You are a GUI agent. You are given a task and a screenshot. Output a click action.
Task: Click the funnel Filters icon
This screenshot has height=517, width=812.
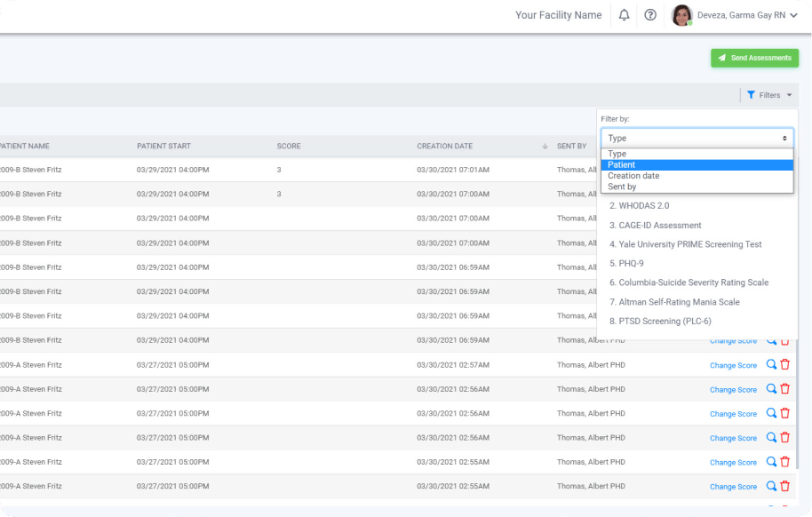point(751,95)
